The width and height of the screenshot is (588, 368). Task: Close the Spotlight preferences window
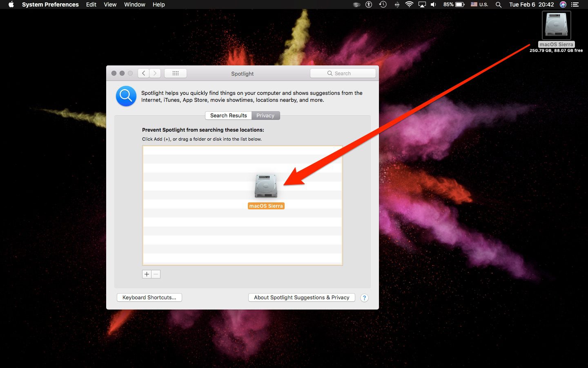click(x=114, y=73)
